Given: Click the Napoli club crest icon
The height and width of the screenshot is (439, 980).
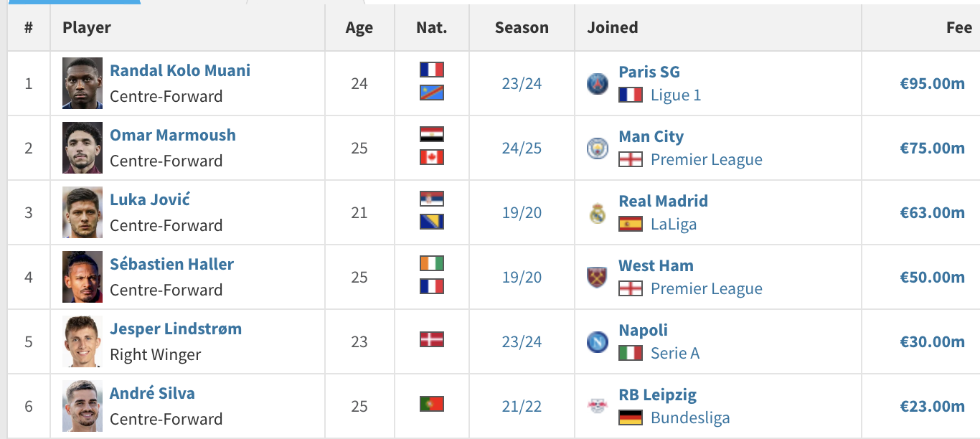Looking at the screenshot, I should click(597, 342).
